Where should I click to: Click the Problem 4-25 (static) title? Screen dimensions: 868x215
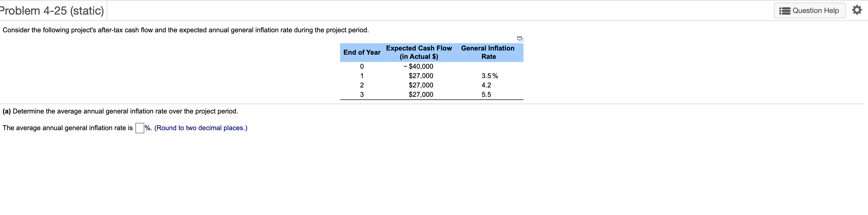point(52,11)
